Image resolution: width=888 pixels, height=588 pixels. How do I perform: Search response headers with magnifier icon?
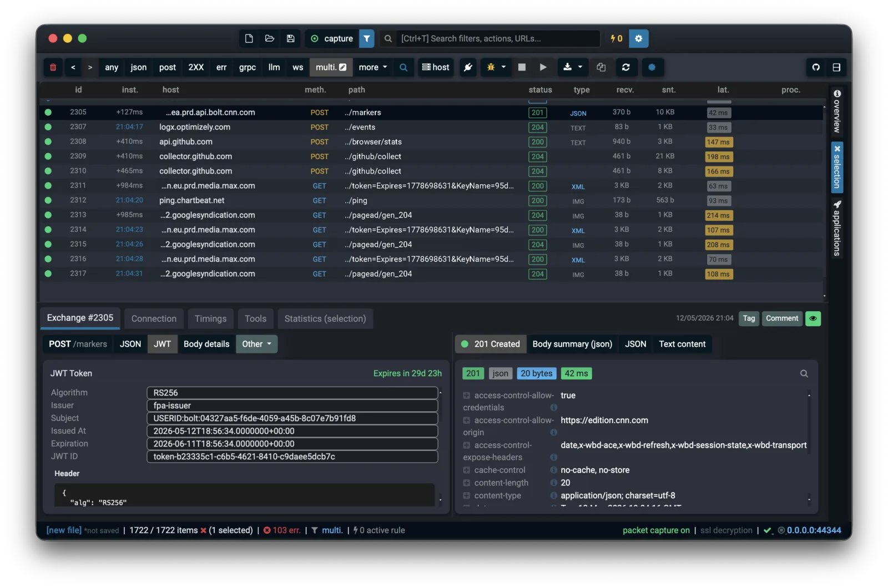[804, 374]
